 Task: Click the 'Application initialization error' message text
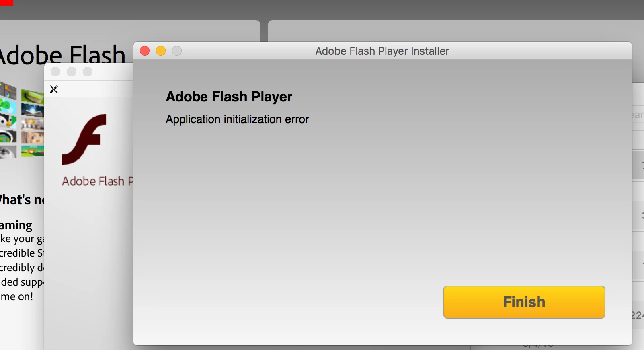point(237,119)
